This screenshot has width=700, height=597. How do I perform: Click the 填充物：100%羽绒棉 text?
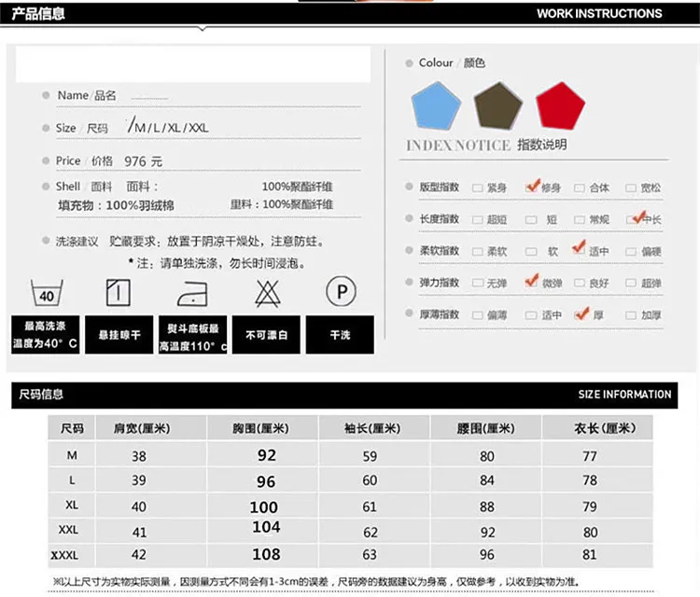coord(116,206)
